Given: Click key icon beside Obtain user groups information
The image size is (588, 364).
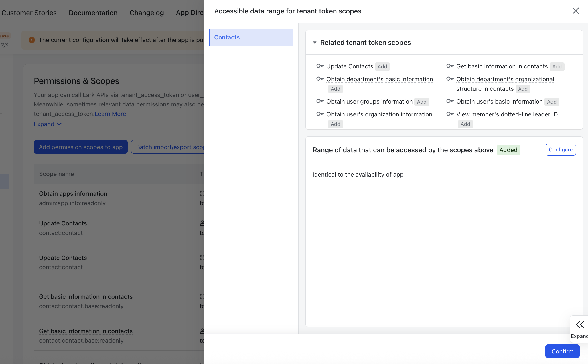Looking at the screenshot, I should pos(320,101).
